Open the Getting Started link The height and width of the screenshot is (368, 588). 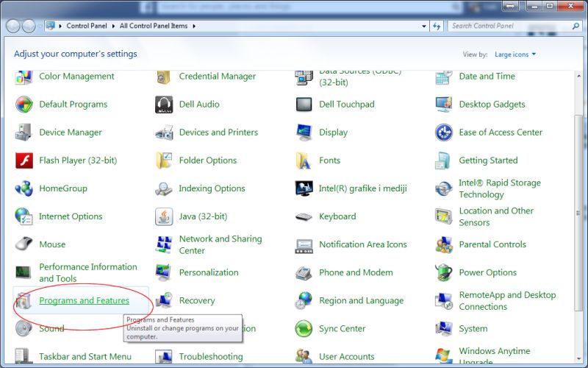(x=488, y=160)
